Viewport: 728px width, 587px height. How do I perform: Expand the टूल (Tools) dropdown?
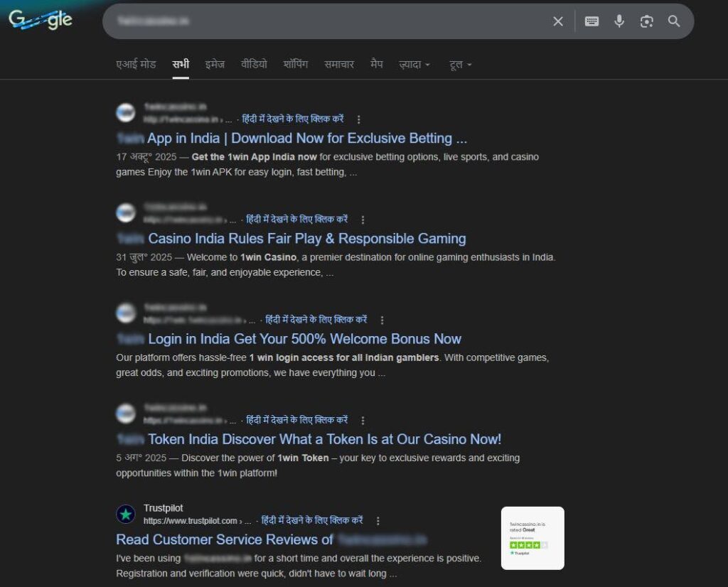click(x=461, y=64)
